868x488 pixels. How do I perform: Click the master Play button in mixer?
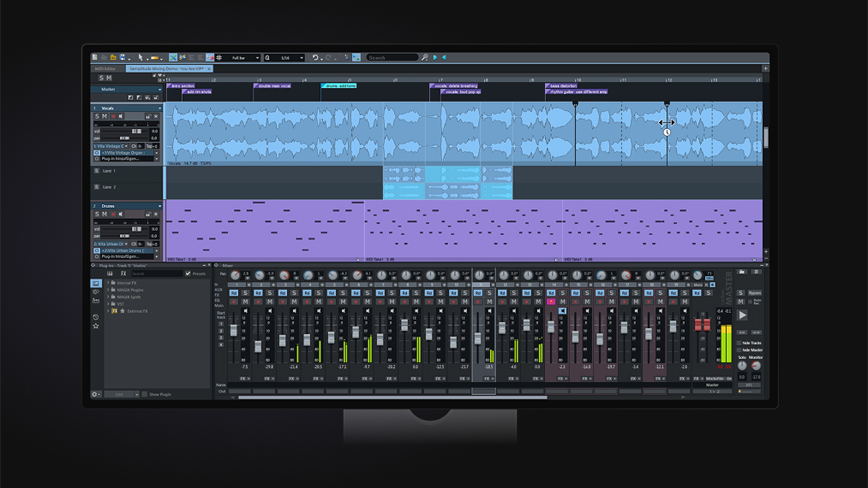[743, 315]
